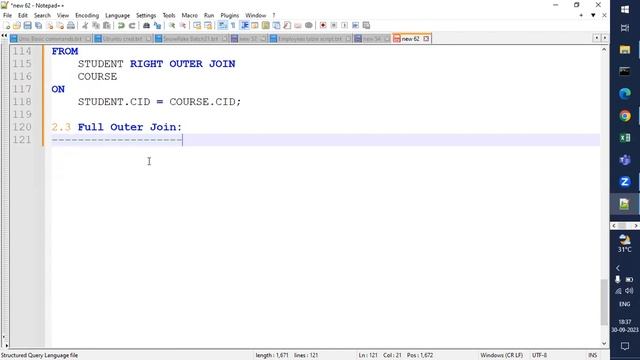Switch to the Ubuntu cmd.txt tab
The height and width of the screenshot is (360, 640).
coord(122,39)
